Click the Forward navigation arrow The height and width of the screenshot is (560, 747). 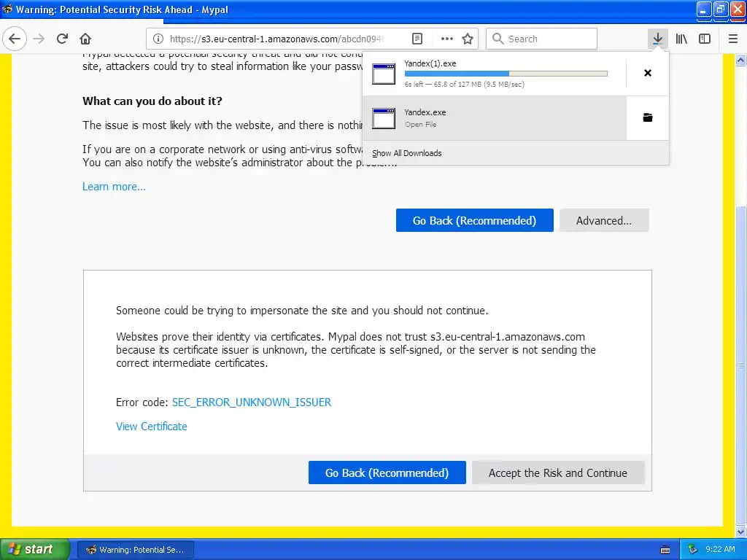click(39, 39)
